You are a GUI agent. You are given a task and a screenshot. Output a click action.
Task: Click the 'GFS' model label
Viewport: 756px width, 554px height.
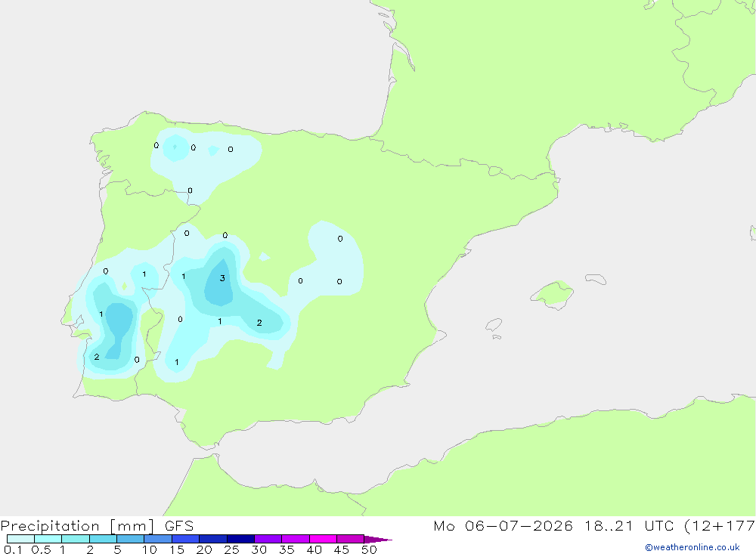pos(179,525)
